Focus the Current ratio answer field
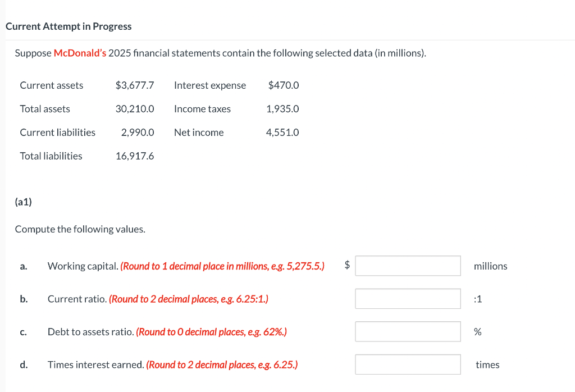The image size is (575, 392). click(408, 299)
